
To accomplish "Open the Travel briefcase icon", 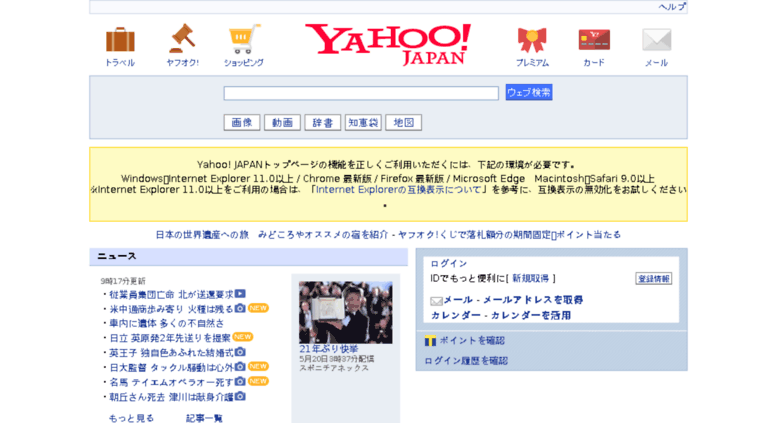I will click(120, 40).
